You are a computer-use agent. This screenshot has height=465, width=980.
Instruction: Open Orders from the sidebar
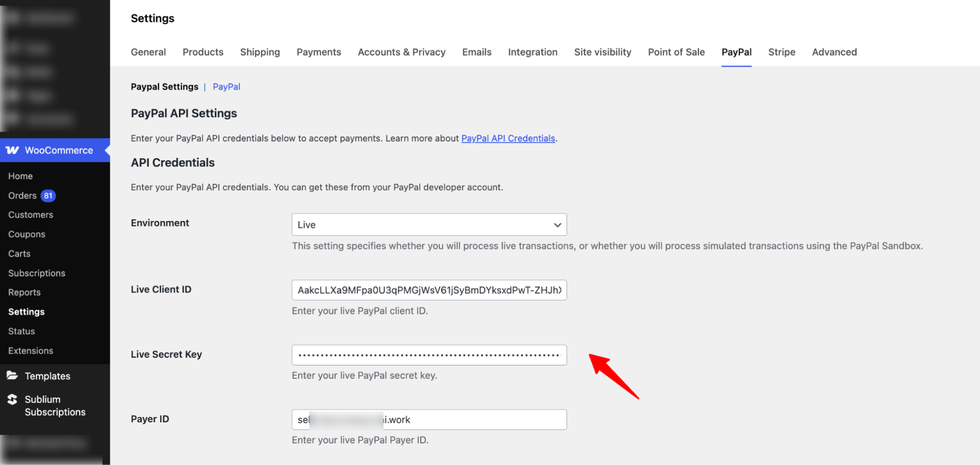tap(22, 195)
